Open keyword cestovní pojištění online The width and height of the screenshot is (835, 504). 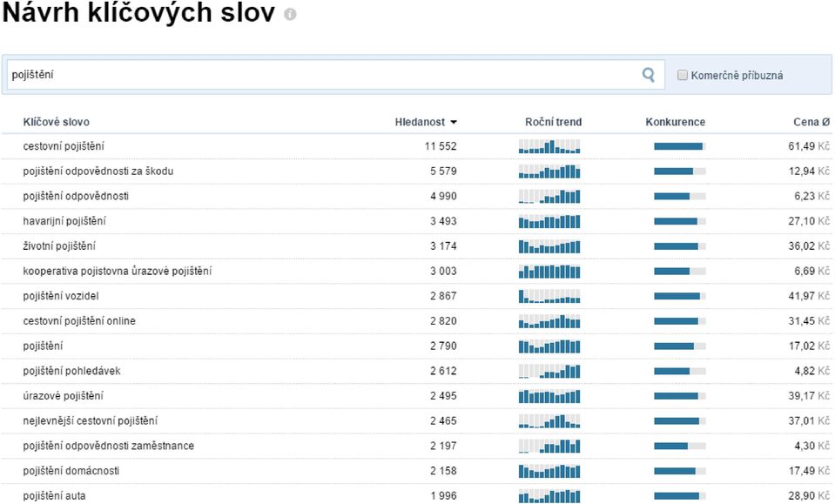(x=79, y=321)
